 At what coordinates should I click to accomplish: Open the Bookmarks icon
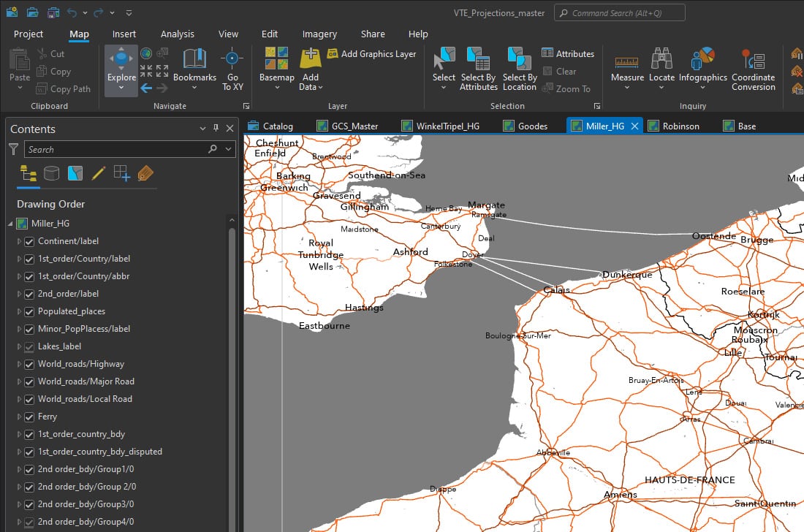194,60
